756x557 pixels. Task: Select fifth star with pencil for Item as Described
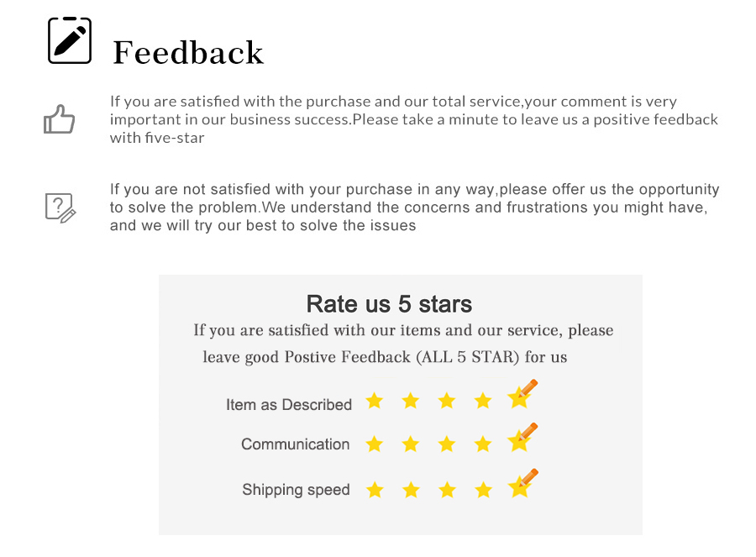tap(522, 395)
